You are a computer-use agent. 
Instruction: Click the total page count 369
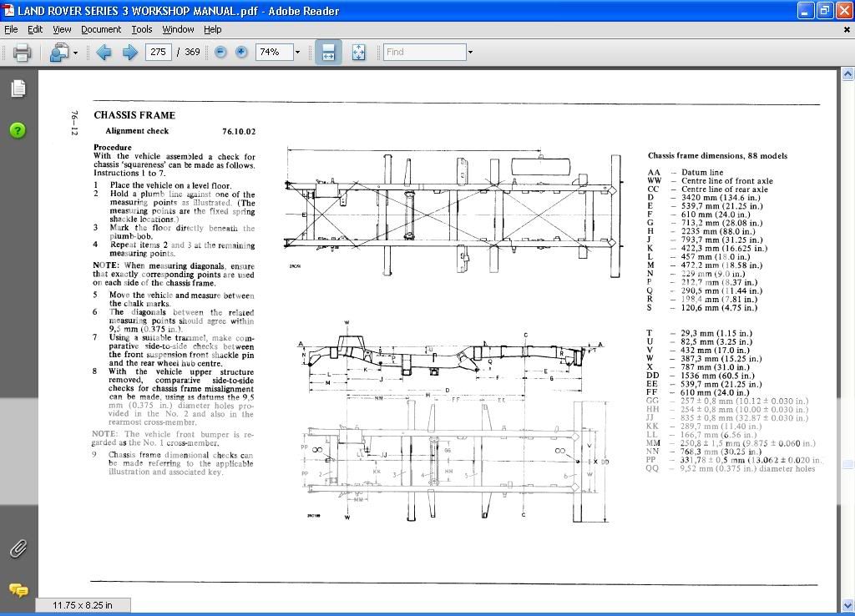193,52
